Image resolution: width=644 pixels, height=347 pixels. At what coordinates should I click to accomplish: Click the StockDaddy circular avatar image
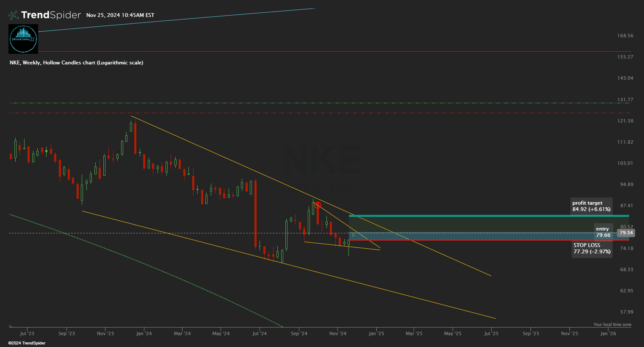(x=23, y=39)
